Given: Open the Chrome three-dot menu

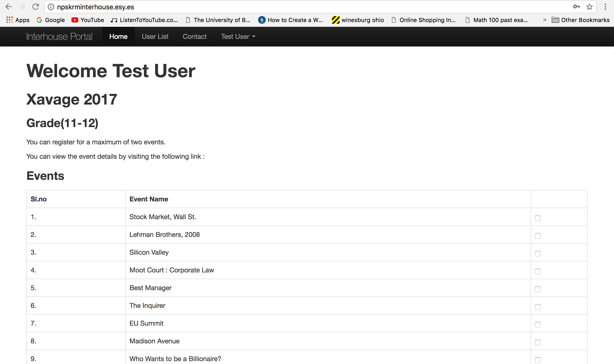Looking at the screenshot, I should pyautogui.click(x=605, y=7).
